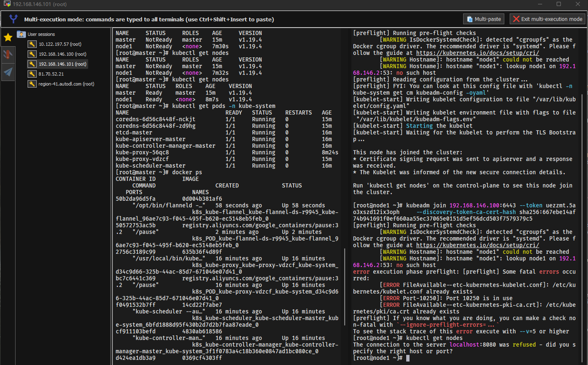588x365 pixels.
Task: Click the cursor at the node1 prompt
Action: point(408,358)
